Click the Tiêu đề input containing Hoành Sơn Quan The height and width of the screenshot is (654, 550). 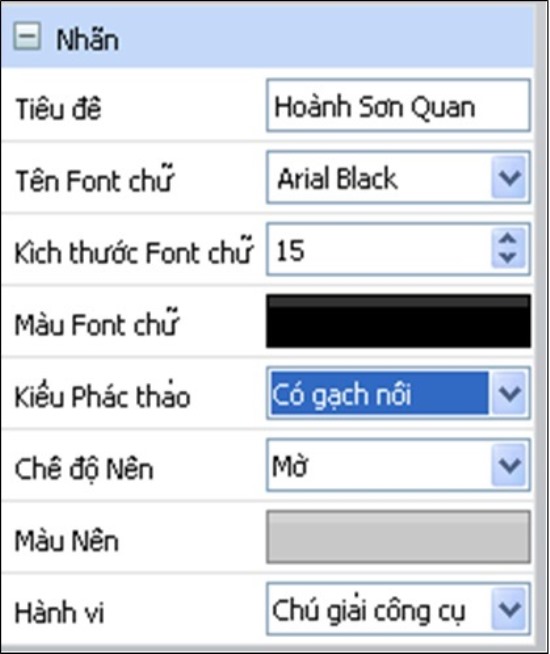click(x=398, y=106)
